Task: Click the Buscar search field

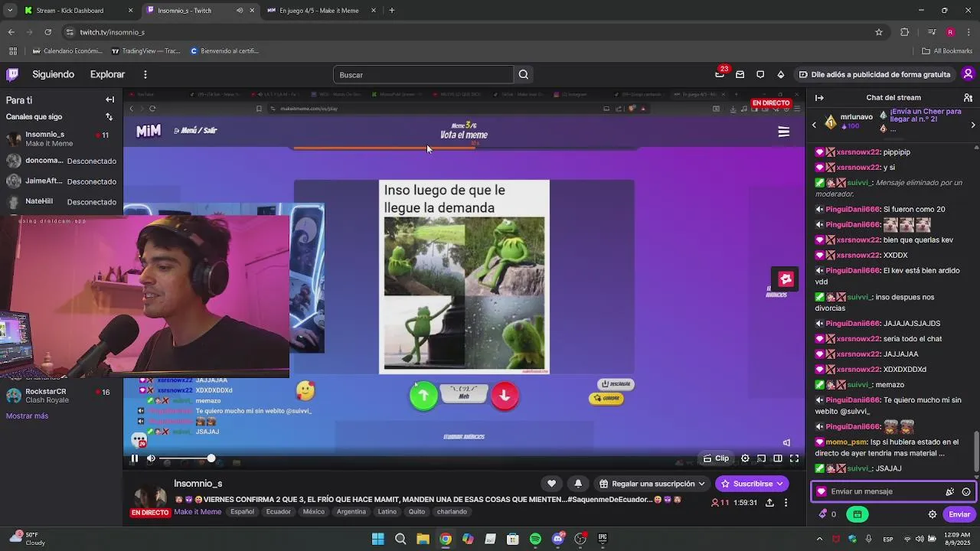Action: pos(423,74)
